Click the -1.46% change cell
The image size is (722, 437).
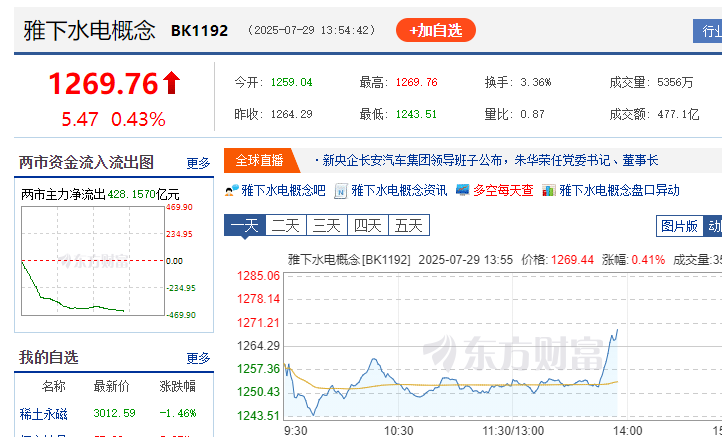pyautogui.click(x=178, y=413)
